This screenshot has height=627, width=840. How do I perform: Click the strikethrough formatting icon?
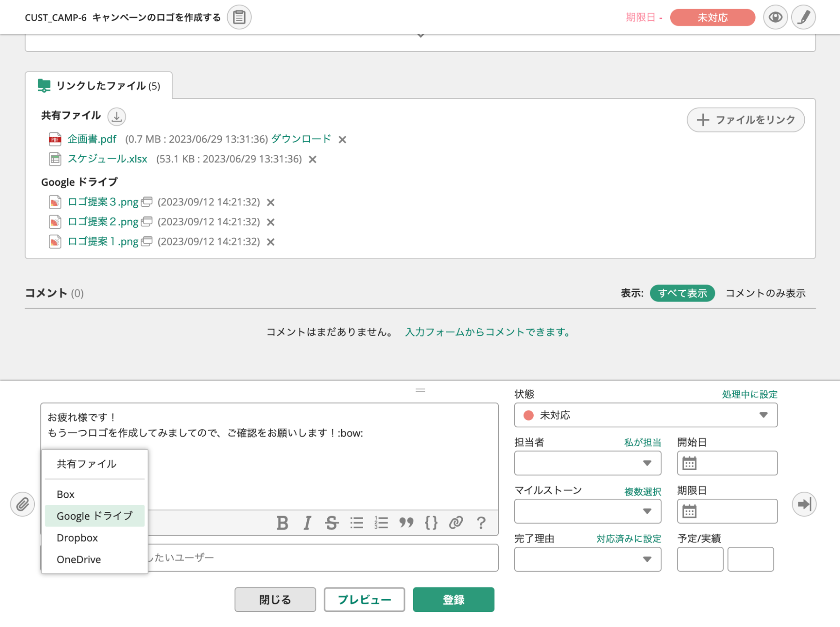pyautogui.click(x=332, y=523)
